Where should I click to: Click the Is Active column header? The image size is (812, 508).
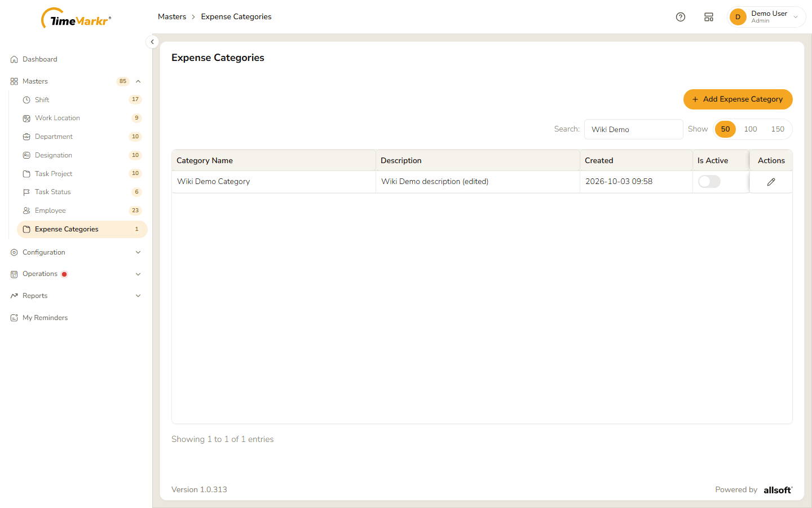pyautogui.click(x=721, y=160)
